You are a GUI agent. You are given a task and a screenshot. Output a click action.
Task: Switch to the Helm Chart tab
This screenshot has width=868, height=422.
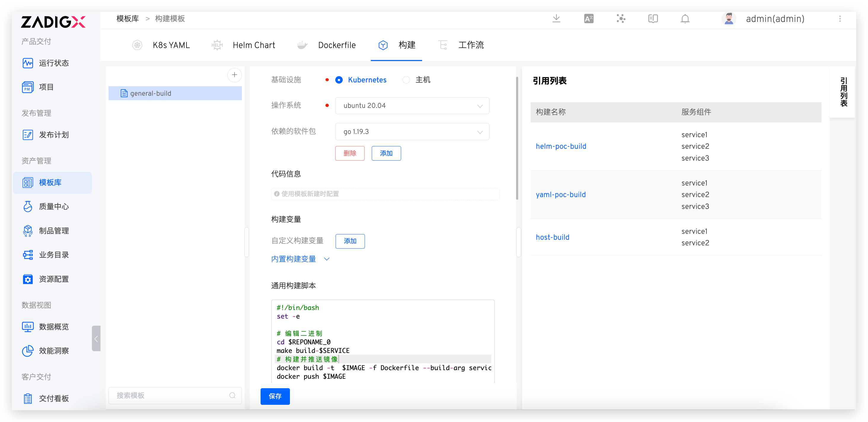[253, 45]
